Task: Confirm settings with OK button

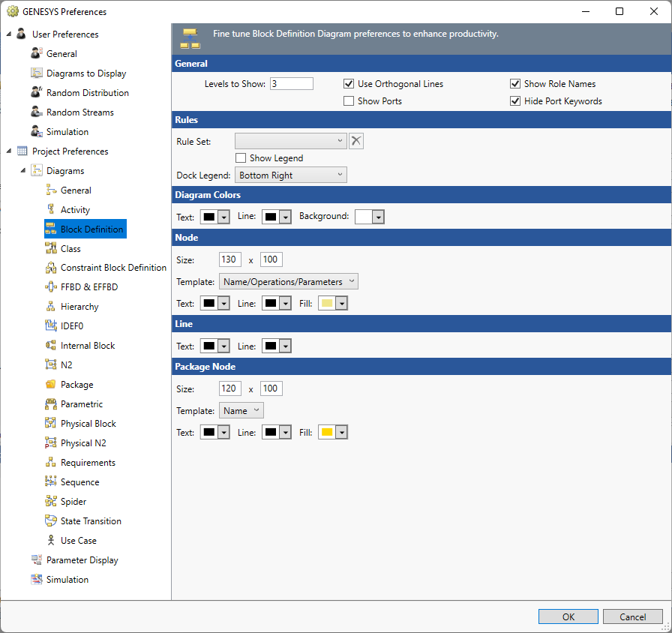Action: tap(568, 616)
